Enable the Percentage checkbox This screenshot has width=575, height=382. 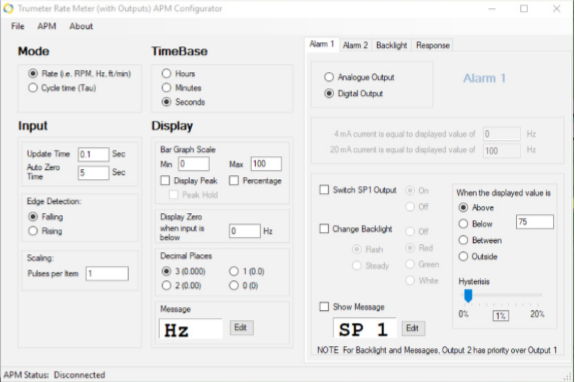(x=234, y=180)
